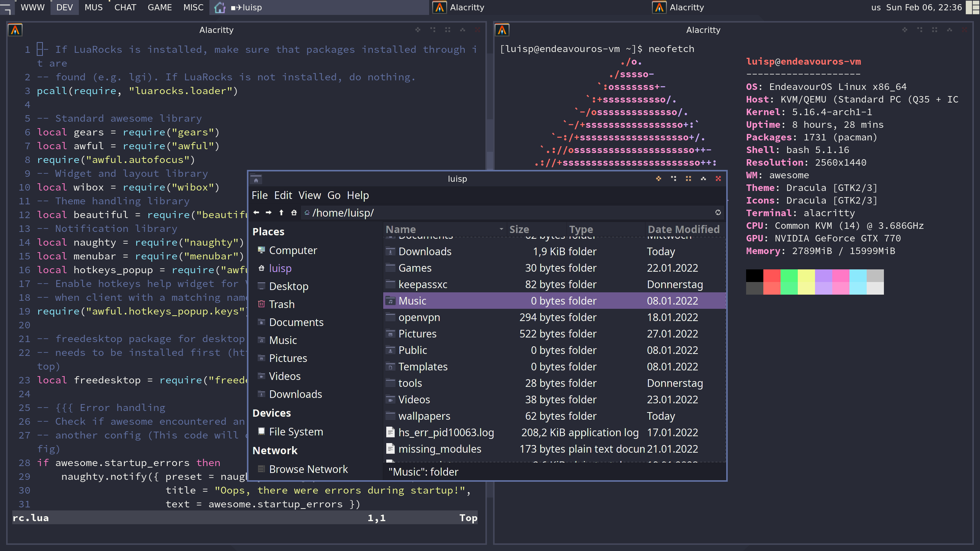Image resolution: width=980 pixels, height=551 pixels.
Task: Switch to the MUS workspace tag
Action: [93, 7]
